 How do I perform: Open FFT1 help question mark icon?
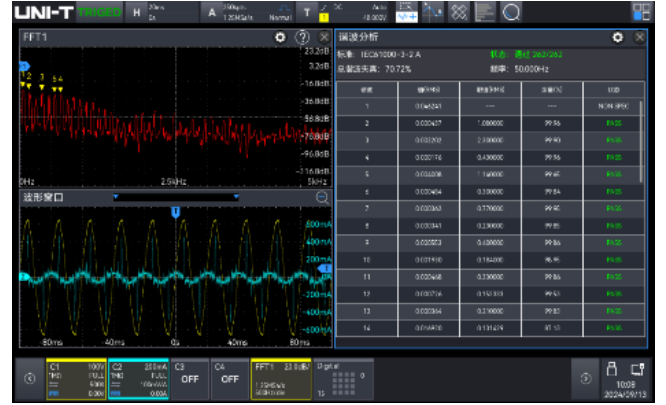point(302,37)
